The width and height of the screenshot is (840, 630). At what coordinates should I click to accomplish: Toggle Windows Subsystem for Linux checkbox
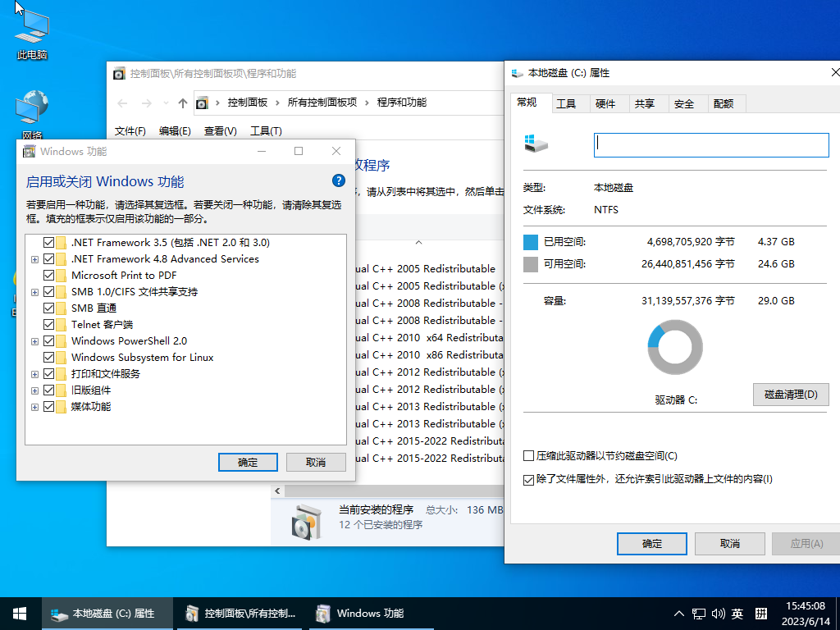point(48,358)
